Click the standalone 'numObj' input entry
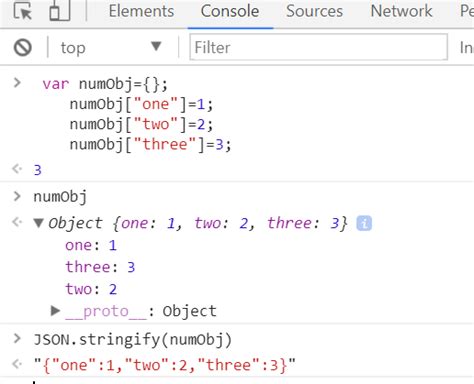Image resolution: width=474 pixels, height=384 pixels. tap(60, 197)
